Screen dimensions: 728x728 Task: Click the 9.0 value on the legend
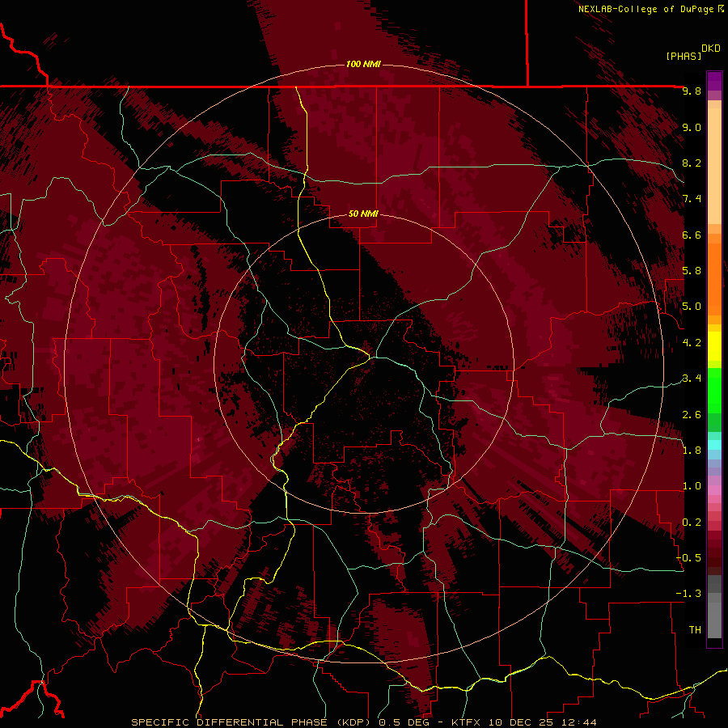(692, 127)
